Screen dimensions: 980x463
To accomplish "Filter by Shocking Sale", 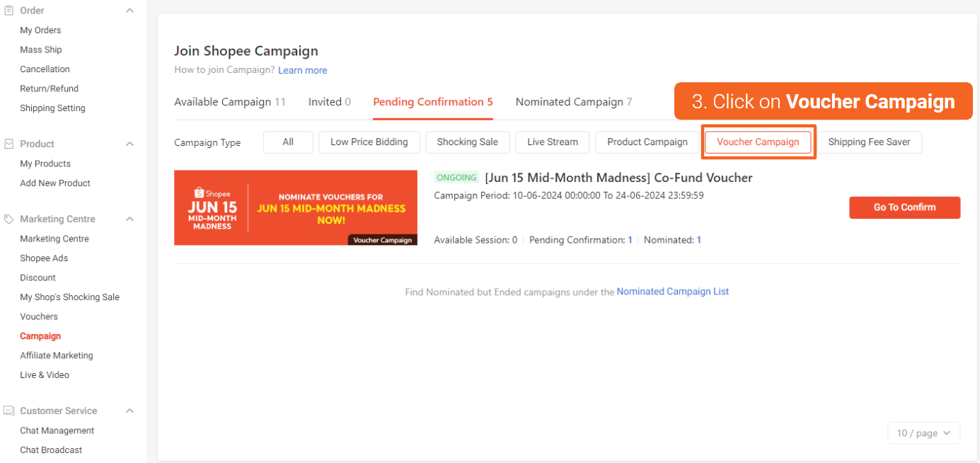I will (468, 142).
